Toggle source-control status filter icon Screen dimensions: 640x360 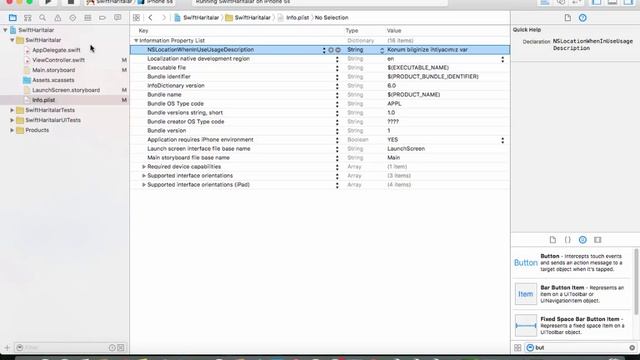click(121, 348)
